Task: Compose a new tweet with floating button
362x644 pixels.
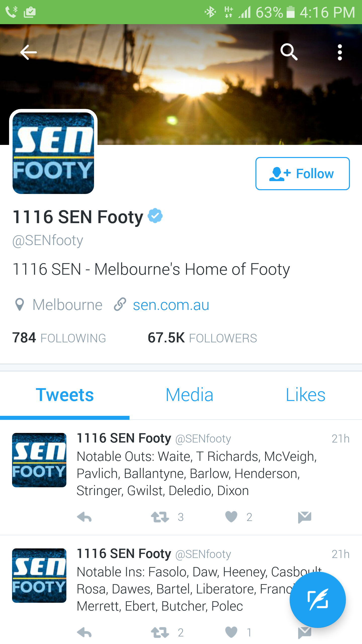Action: pos(318,600)
